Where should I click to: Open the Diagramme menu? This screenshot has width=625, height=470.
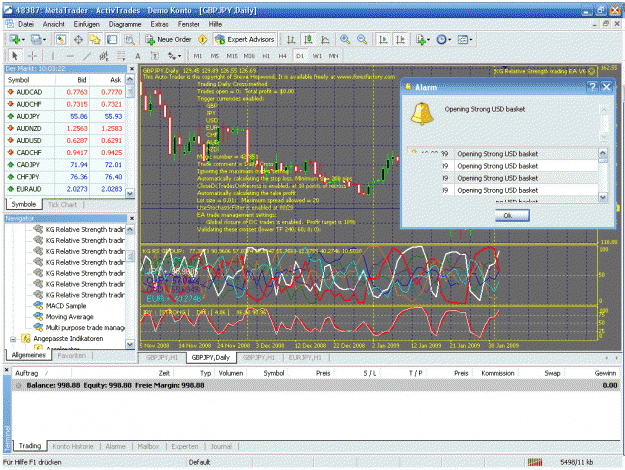point(125,24)
